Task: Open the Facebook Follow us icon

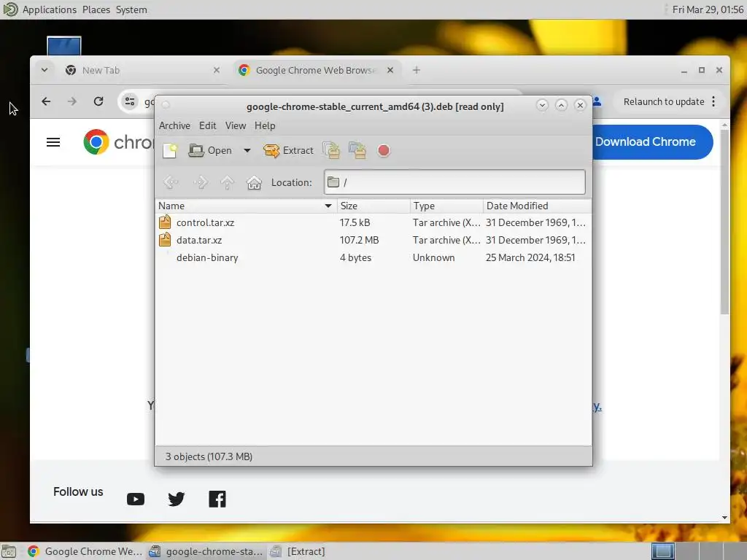Action: [x=217, y=499]
